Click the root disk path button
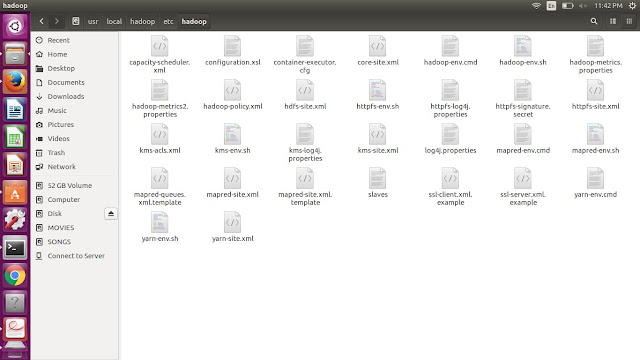640x360 pixels. tap(76, 21)
